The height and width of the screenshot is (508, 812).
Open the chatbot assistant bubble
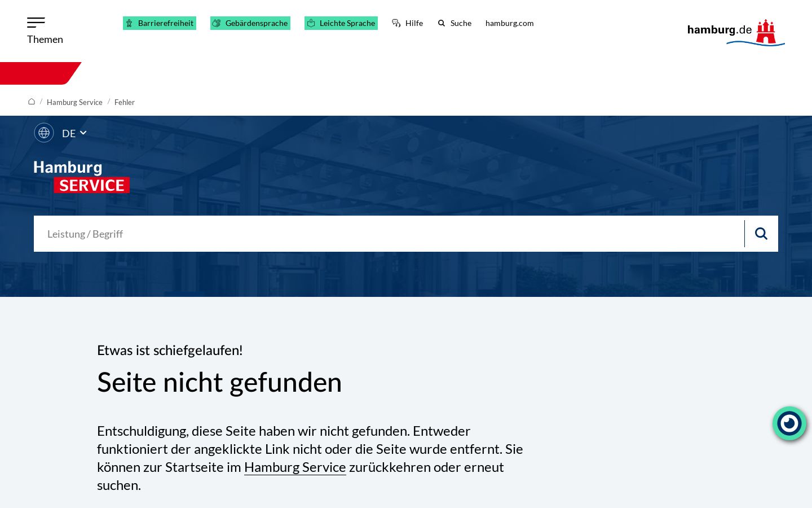tap(789, 423)
